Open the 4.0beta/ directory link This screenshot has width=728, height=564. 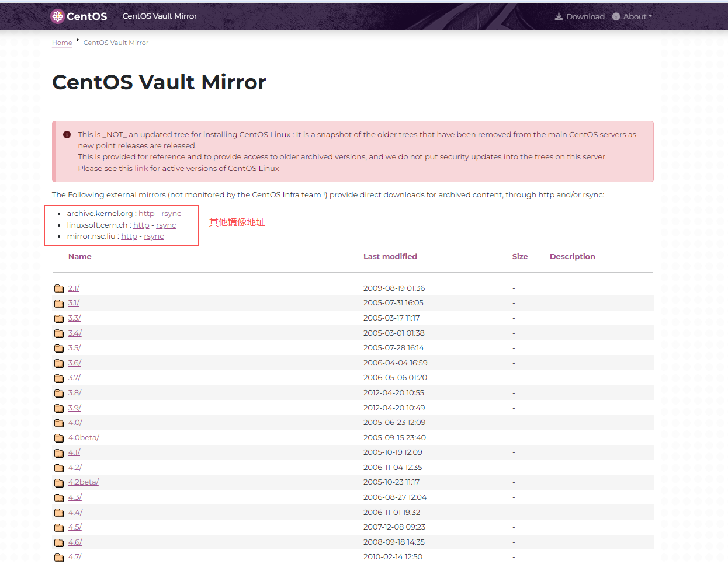coord(84,438)
